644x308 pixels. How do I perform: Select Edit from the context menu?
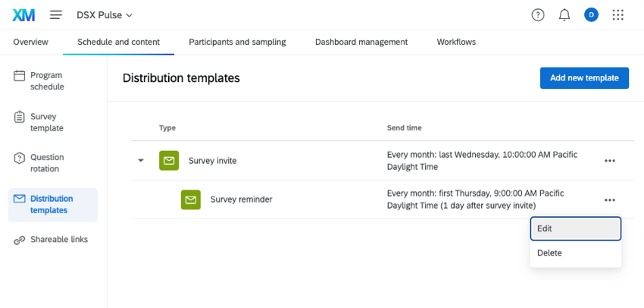(575, 228)
